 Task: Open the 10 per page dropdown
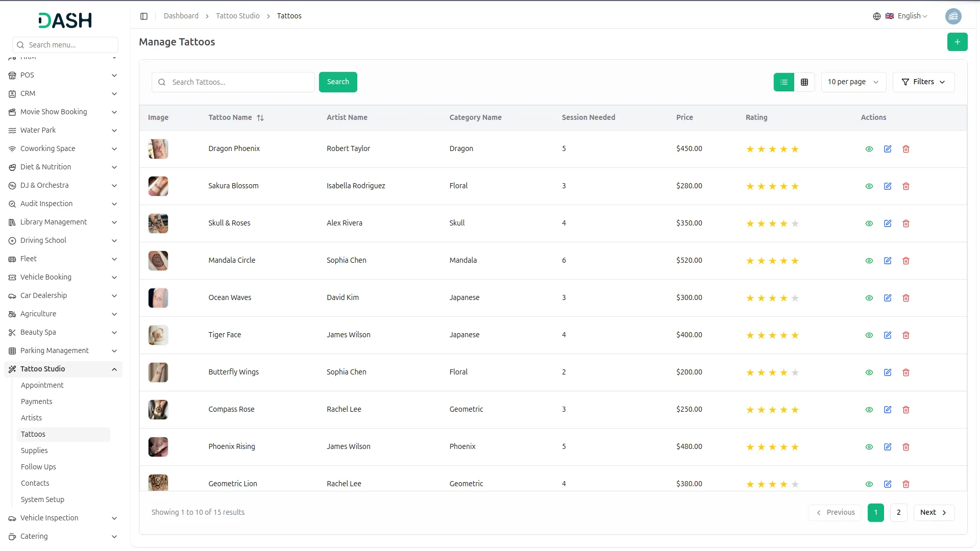click(853, 82)
